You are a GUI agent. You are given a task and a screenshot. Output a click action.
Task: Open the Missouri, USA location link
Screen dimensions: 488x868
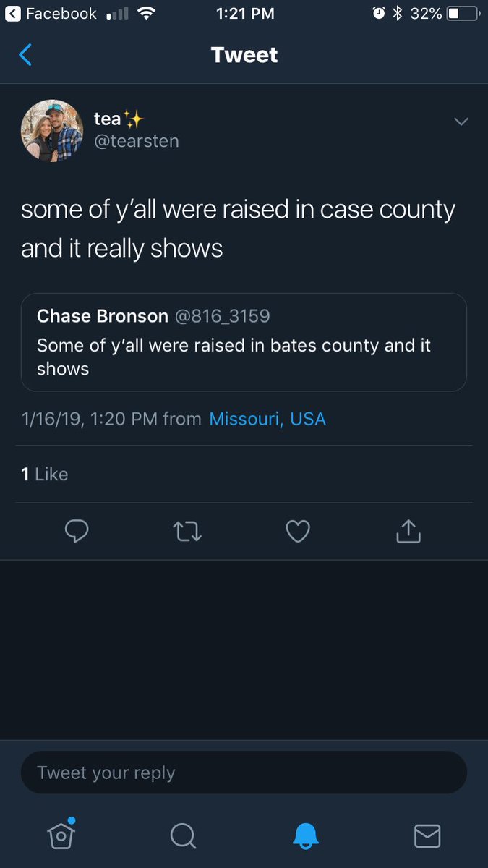267,419
